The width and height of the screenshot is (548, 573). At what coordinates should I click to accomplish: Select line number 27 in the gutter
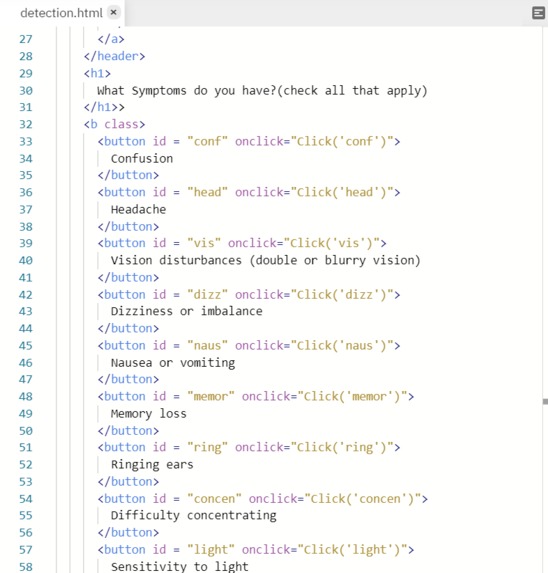(26, 39)
